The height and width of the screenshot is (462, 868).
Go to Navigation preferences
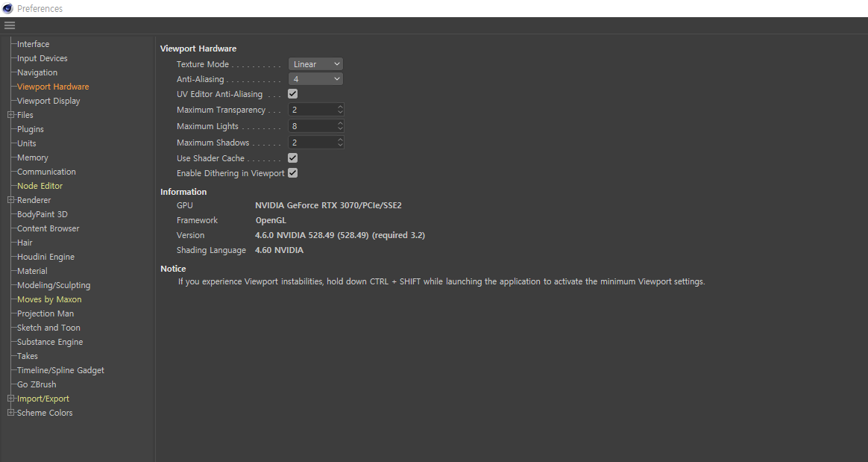pos(37,72)
